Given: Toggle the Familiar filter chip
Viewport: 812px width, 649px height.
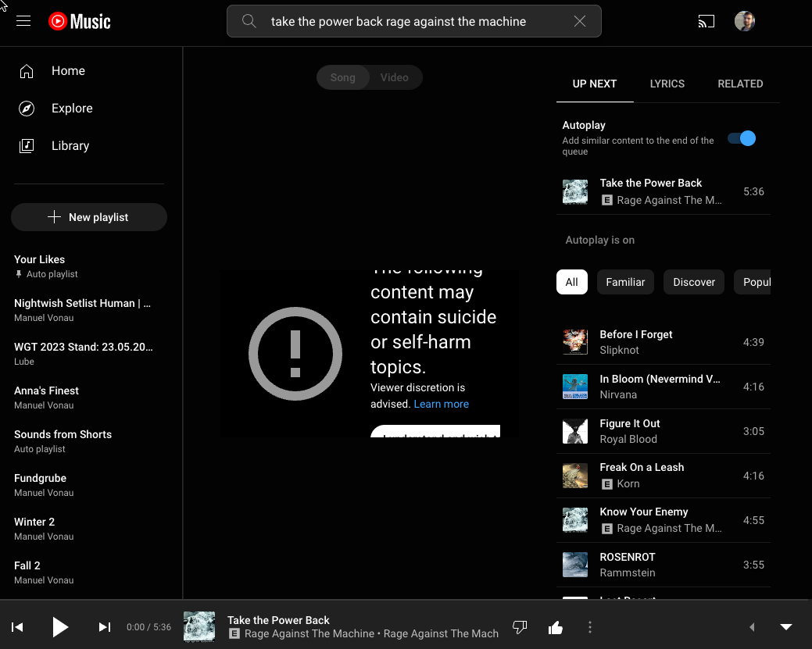Looking at the screenshot, I should (x=625, y=282).
